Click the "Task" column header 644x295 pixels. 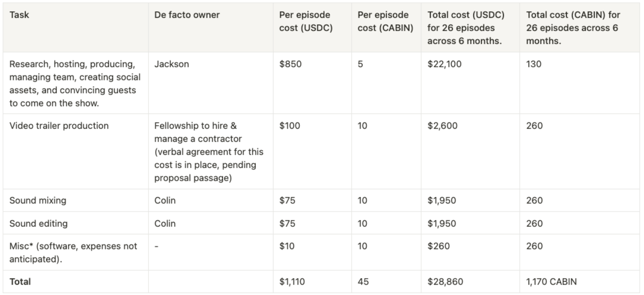(x=19, y=15)
